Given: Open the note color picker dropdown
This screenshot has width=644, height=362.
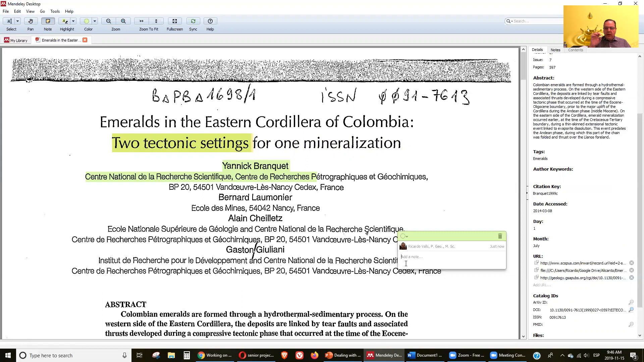Looking at the screenshot, I should click(x=404, y=236).
